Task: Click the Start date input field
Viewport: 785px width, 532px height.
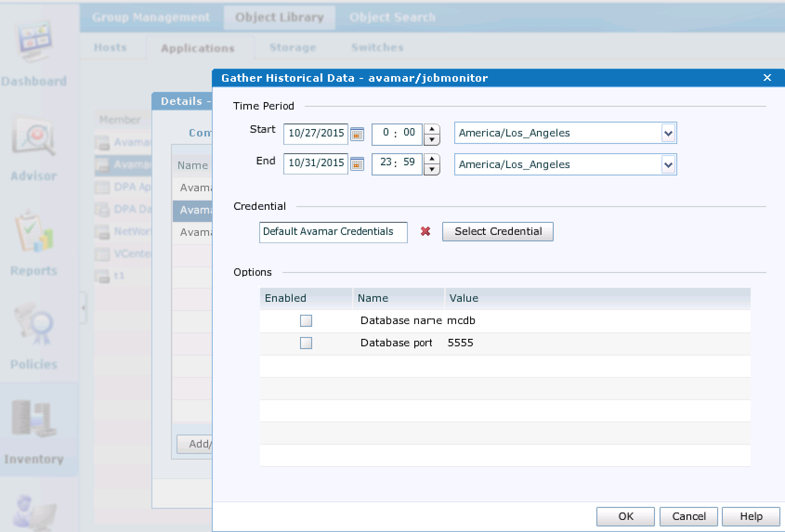Action: tap(315, 133)
